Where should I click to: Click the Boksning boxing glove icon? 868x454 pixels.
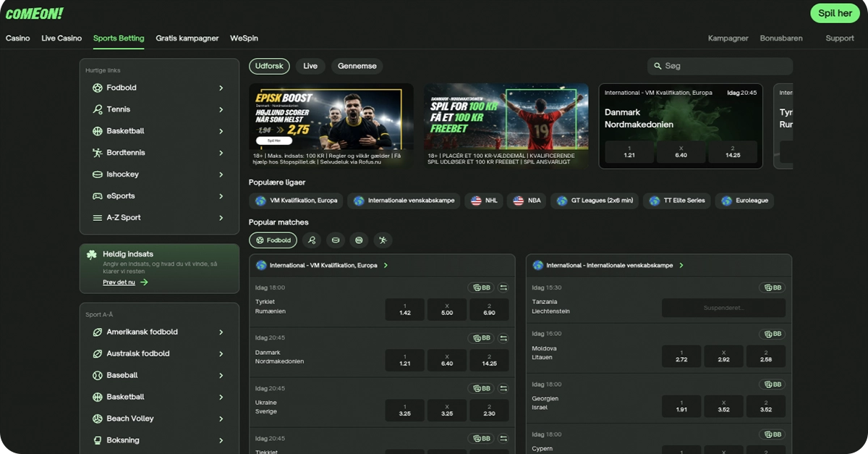[98, 440]
